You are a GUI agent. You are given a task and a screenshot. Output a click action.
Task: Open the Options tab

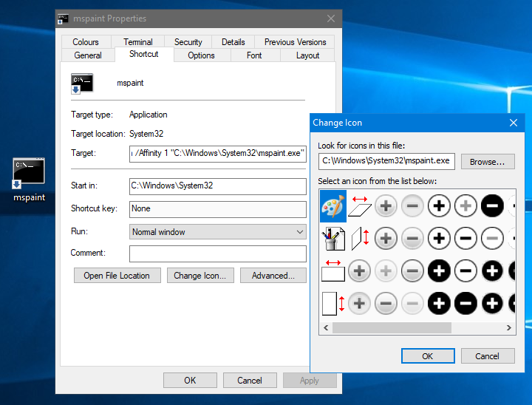tap(202, 55)
